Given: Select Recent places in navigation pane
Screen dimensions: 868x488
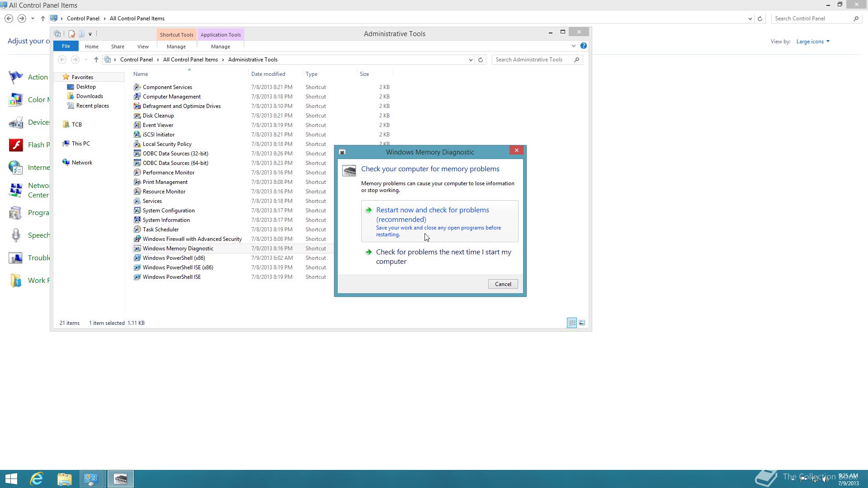Looking at the screenshot, I should pyautogui.click(x=92, y=106).
